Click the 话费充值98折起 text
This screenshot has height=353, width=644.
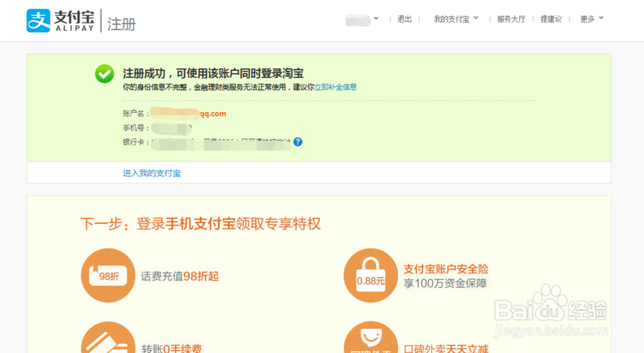click(180, 276)
